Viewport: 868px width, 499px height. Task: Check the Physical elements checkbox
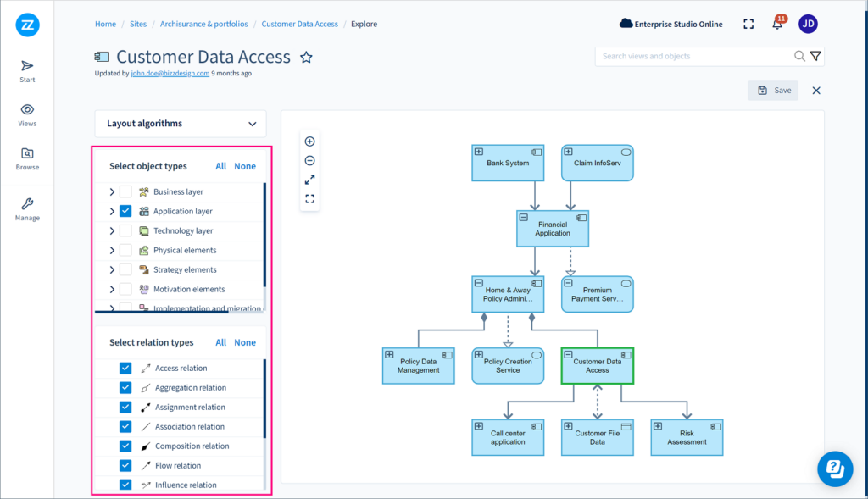(x=125, y=250)
